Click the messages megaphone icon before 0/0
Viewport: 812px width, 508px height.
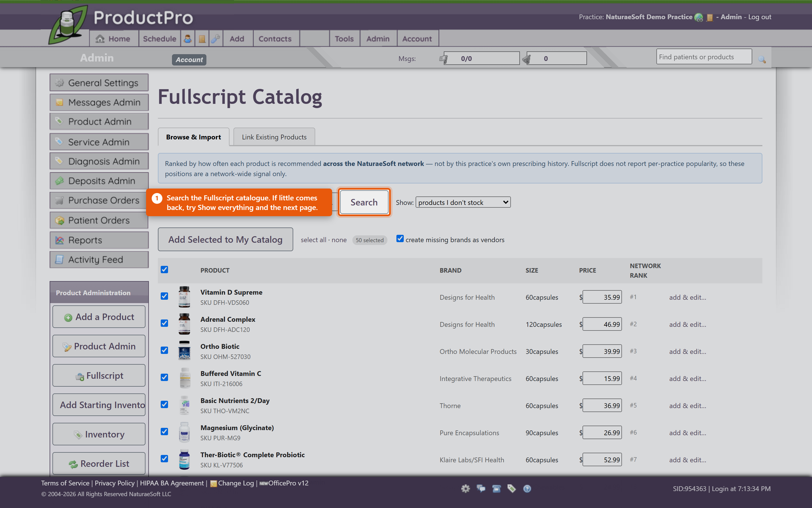pos(443,59)
